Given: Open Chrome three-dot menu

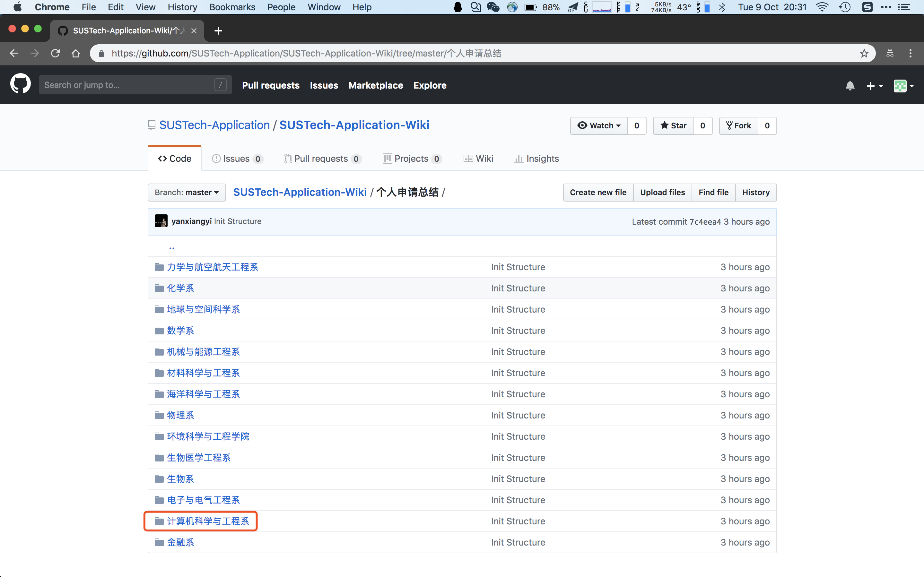Looking at the screenshot, I should point(910,53).
